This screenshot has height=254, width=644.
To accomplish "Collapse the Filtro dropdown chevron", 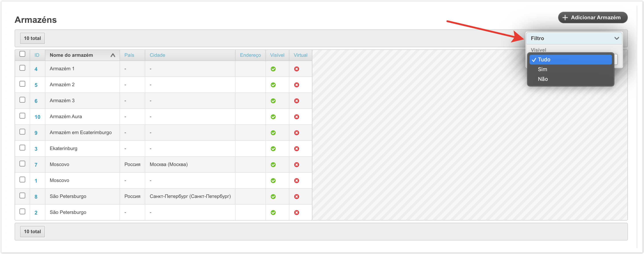I will click(x=617, y=38).
